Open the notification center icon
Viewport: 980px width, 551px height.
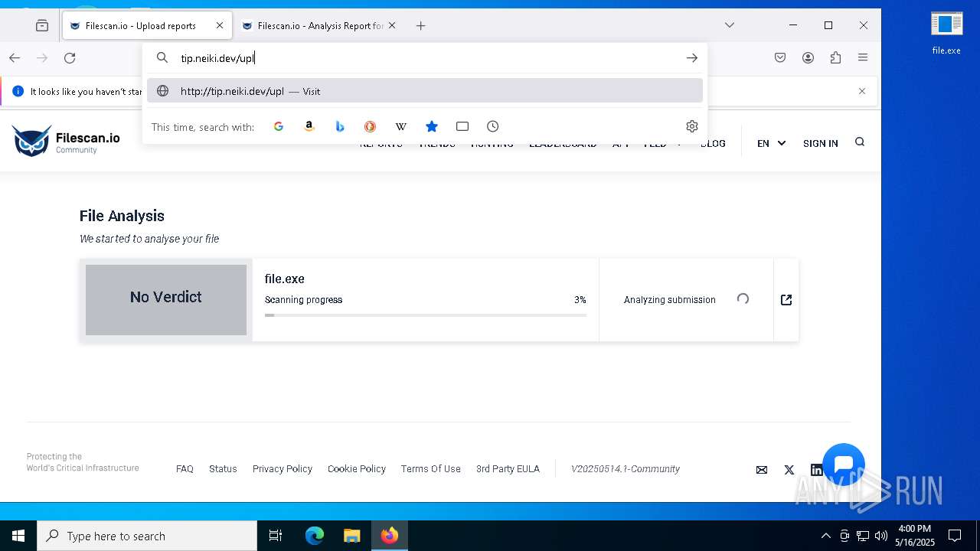955,536
